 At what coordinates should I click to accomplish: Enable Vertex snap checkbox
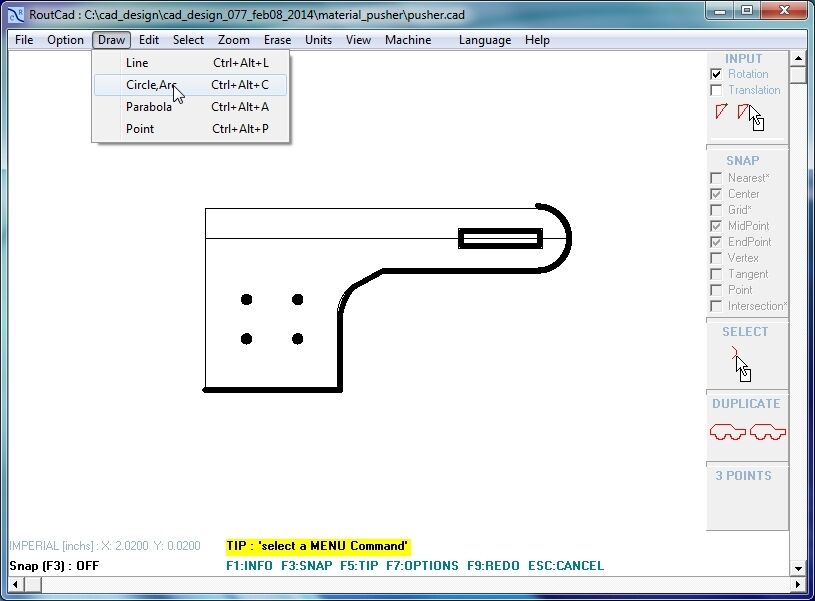coord(716,258)
